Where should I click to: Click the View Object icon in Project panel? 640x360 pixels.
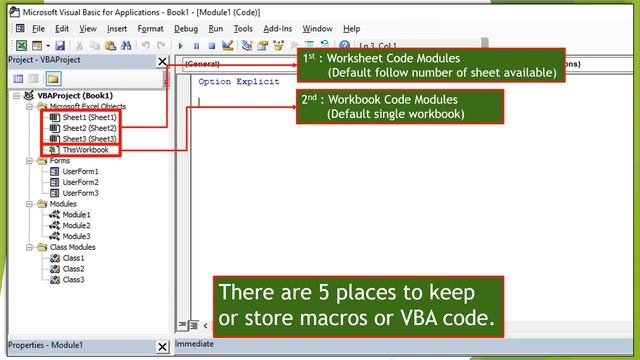pyautogui.click(x=33, y=79)
